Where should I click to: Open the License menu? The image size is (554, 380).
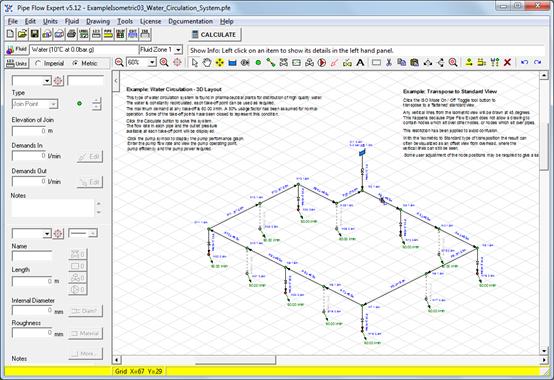coord(151,21)
